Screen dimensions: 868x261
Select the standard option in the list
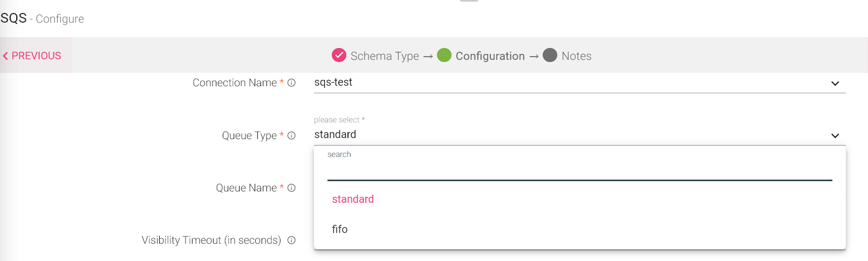[x=353, y=200]
